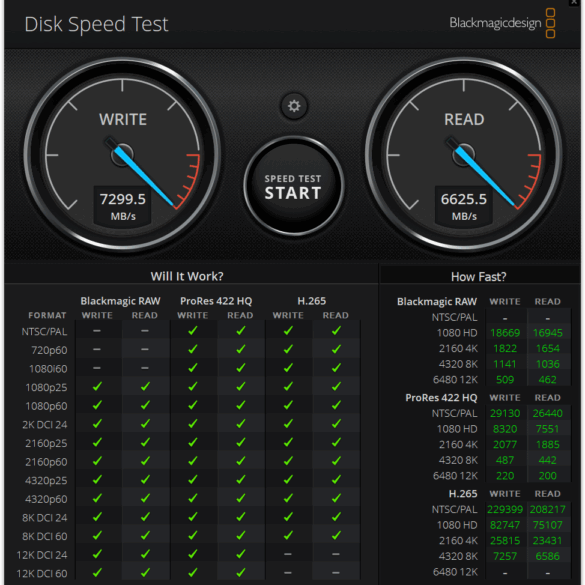Open the settings gear icon

(x=294, y=106)
